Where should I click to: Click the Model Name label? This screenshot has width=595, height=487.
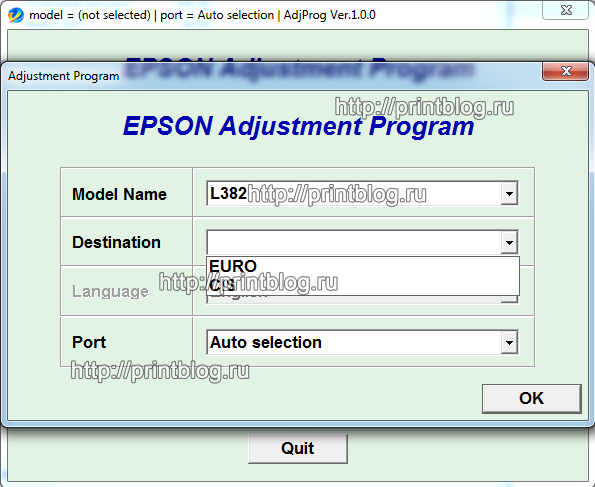pos(119,194)
